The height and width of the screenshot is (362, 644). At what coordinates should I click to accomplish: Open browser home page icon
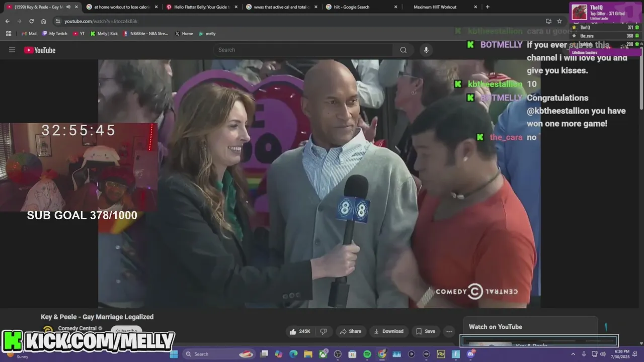[x=44, y=21]
